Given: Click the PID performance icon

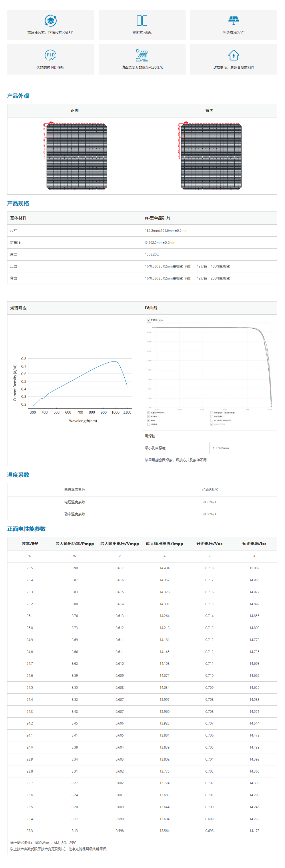Looking at the screenshot, I should point(50,55).
